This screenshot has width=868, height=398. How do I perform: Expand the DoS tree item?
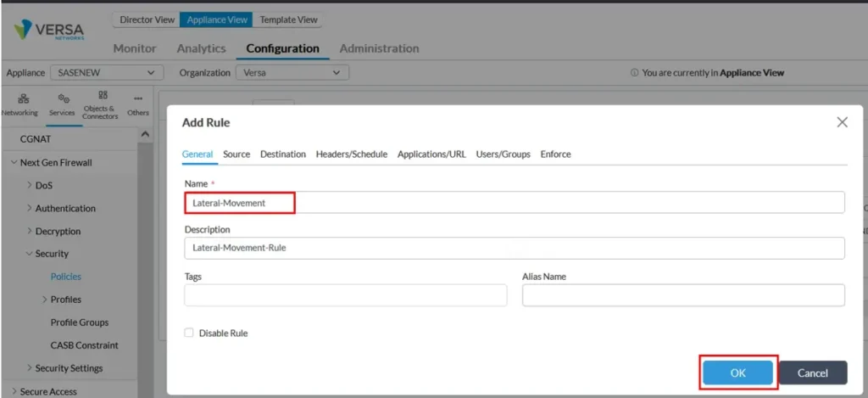pyautogui.click(x=29, y=185)
